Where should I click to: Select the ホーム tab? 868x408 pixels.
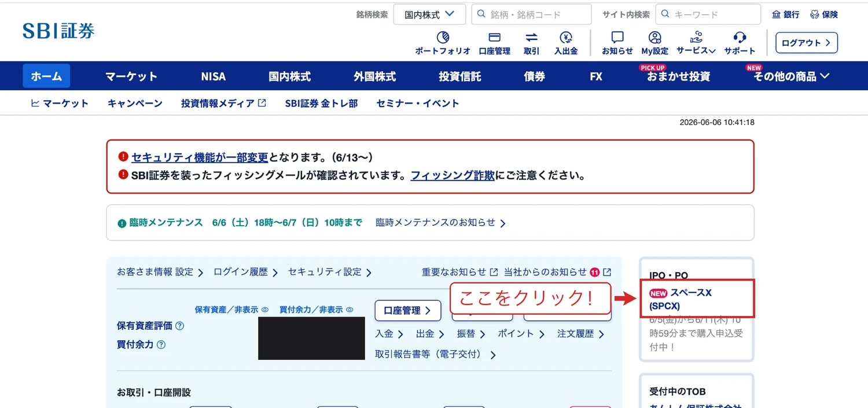pos(46,76)
